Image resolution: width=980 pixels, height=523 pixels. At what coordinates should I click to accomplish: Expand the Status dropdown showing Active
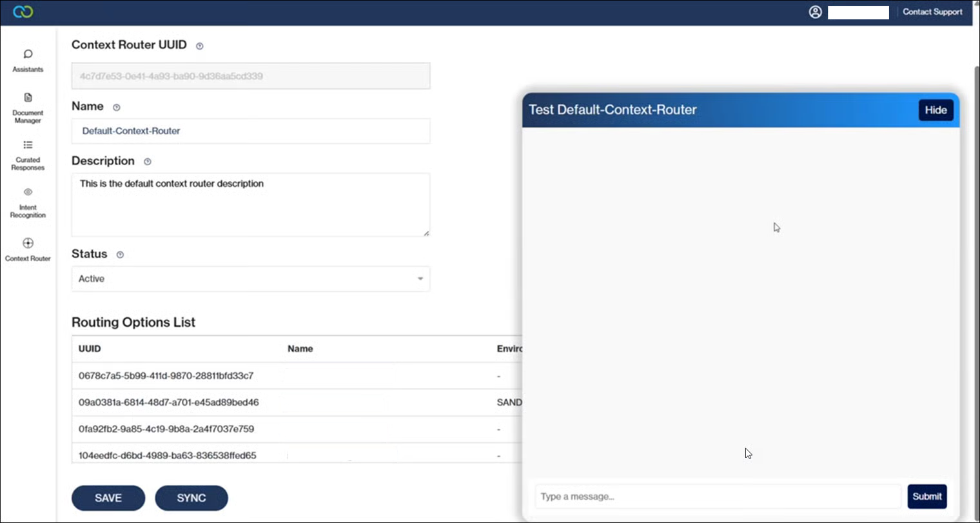point(250,279)
